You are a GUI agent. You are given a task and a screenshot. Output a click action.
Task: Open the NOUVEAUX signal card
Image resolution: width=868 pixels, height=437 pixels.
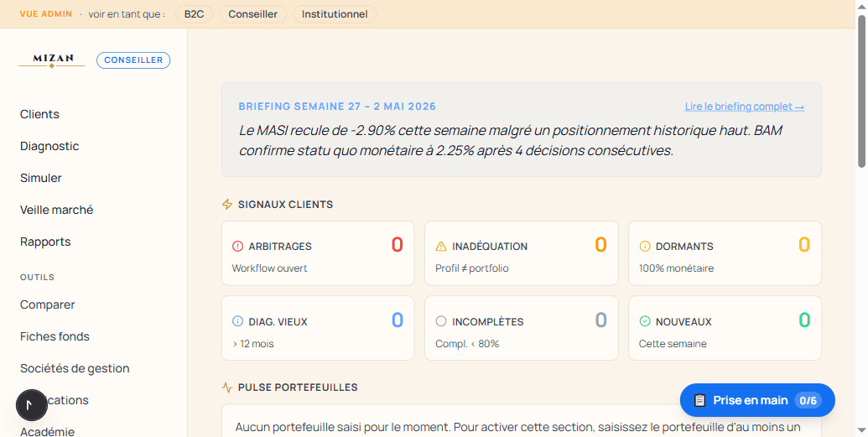pos(725,328)
